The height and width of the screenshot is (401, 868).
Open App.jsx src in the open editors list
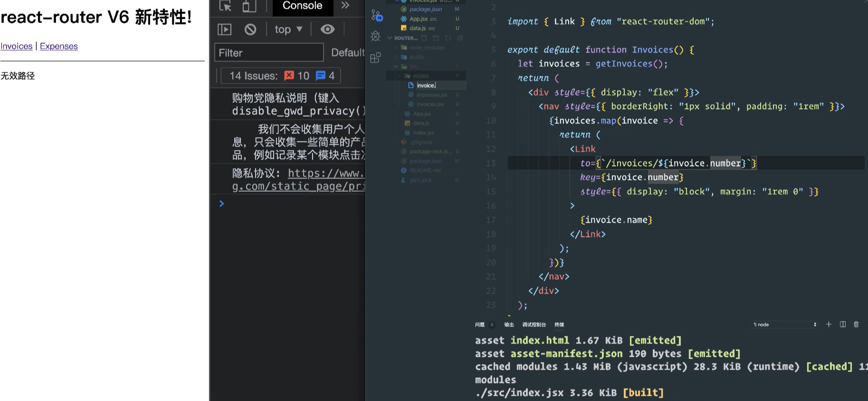[423, 19]
